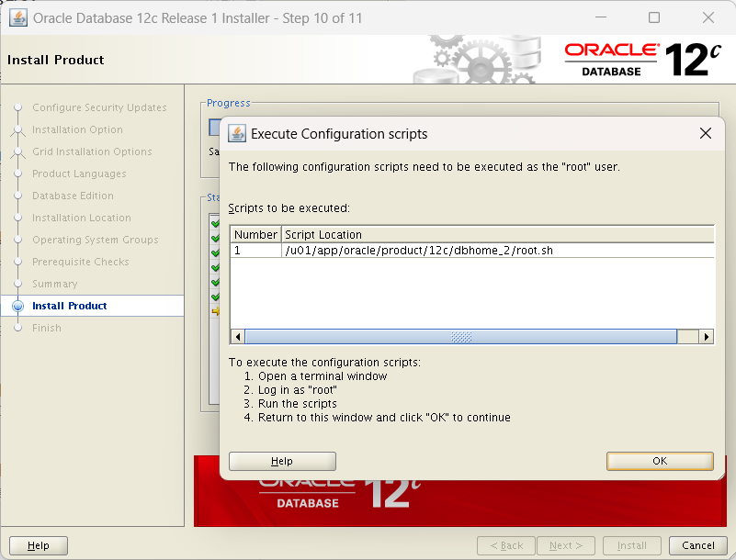Select the Installation Option step
Image resolution: width=736 pixels, height=560 pixels.
[77, 129]
